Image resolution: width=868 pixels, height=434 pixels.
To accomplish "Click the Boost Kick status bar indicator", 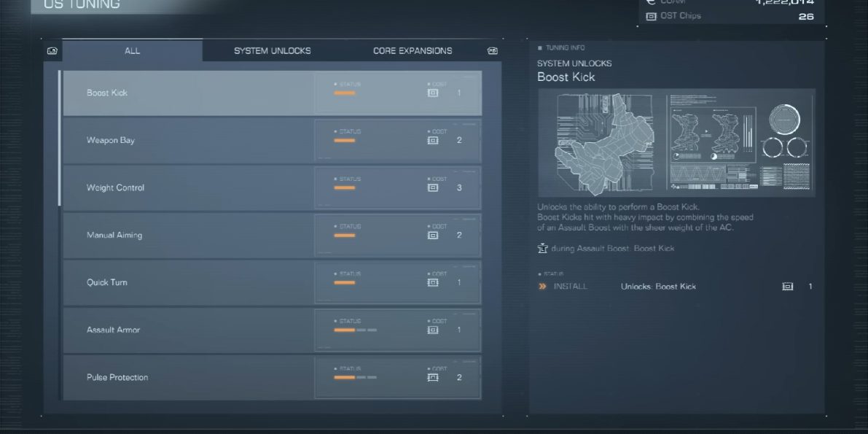I will (x=344, y=93).
